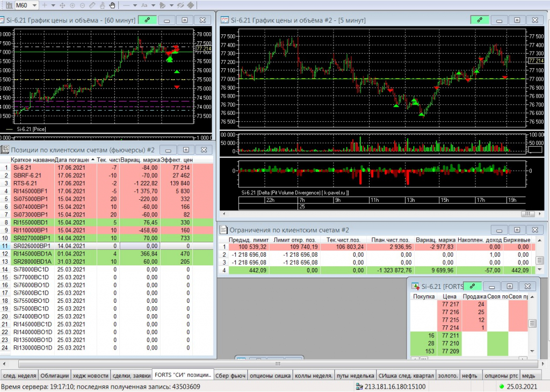Open the хедж новости tab
The image size is (550, 392).
90,375
